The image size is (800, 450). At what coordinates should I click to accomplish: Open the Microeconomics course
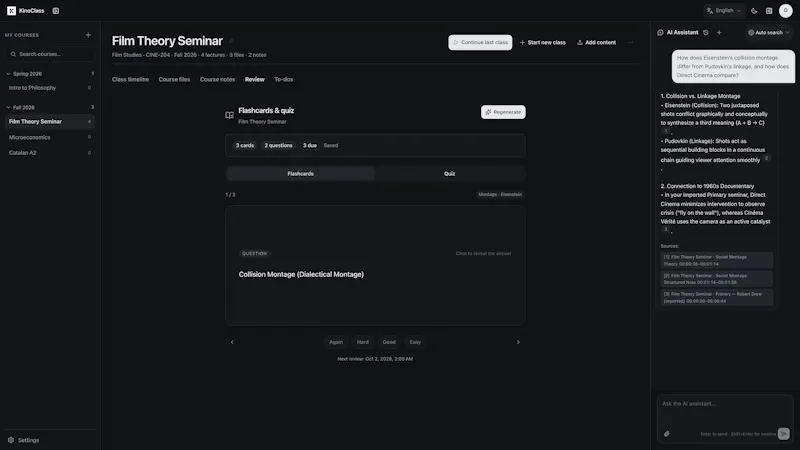tap(49, 137)
